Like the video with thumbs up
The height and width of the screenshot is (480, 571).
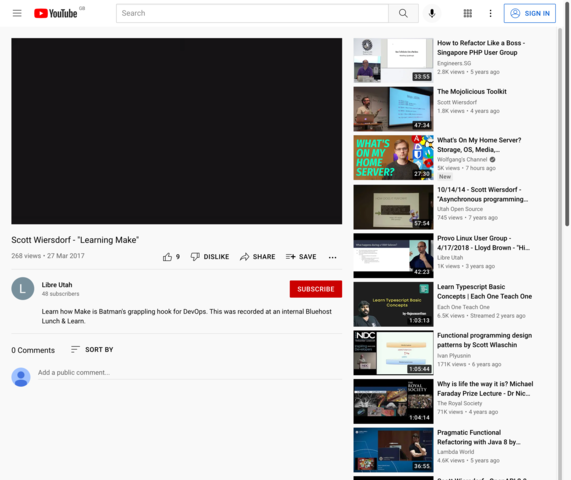click(x=171, y=257)
